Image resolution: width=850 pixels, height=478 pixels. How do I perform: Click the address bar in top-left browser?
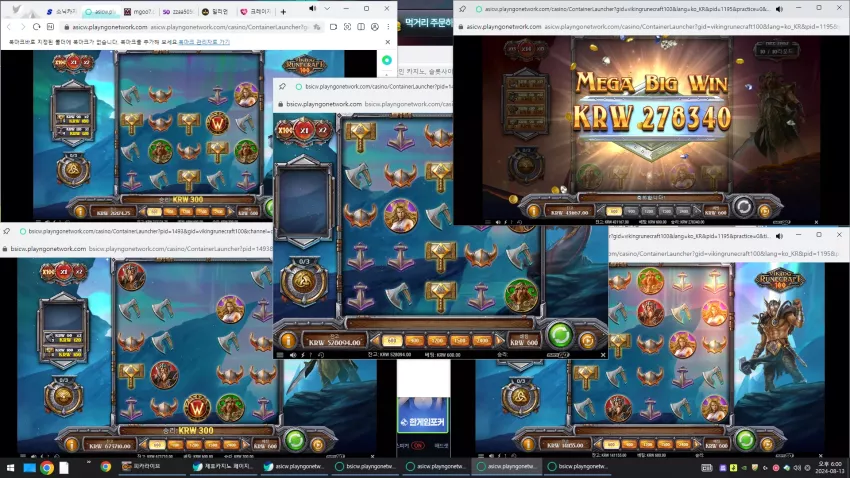[192, 27]
